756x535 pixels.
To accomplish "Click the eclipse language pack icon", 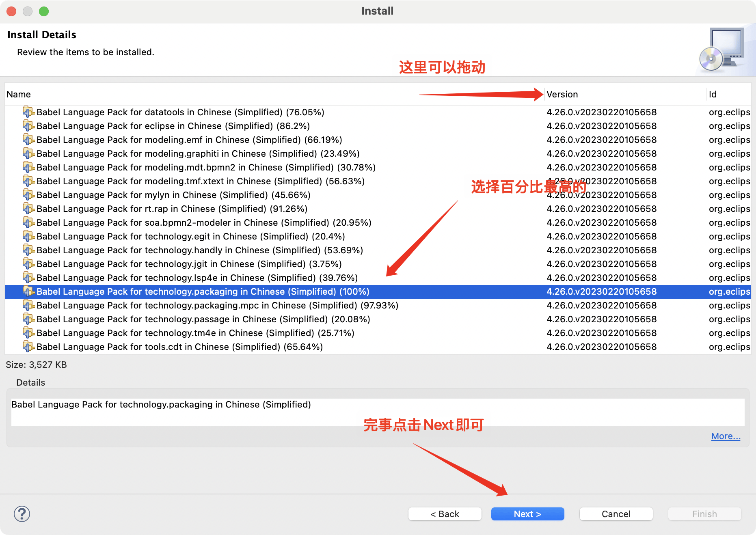I will (x=28, y=125).
